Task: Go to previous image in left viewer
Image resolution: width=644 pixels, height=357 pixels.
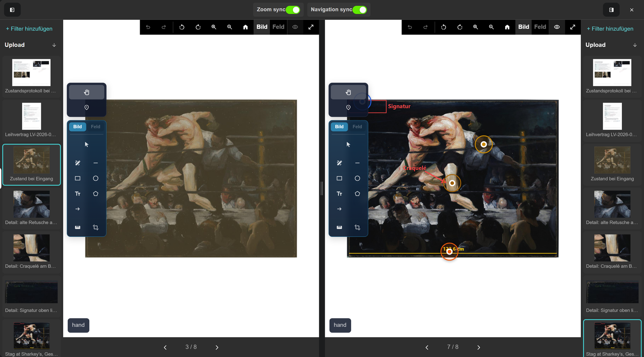Action: (165, 347)
